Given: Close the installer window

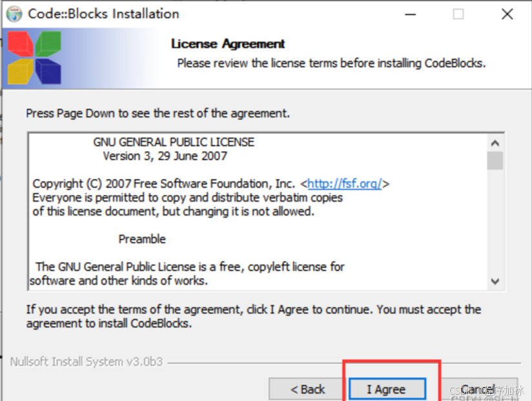Looking at the screenshot, I should (507, 13).
